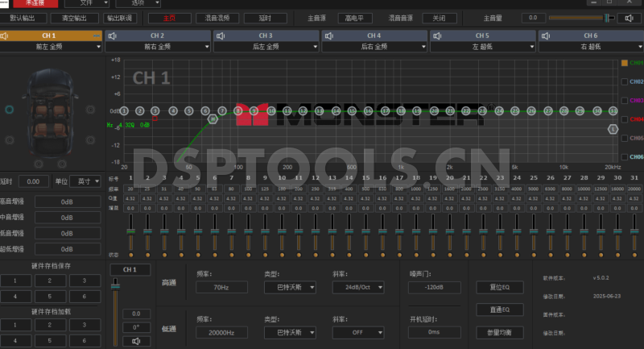Select the right subwoofer on car diagram

62,164
